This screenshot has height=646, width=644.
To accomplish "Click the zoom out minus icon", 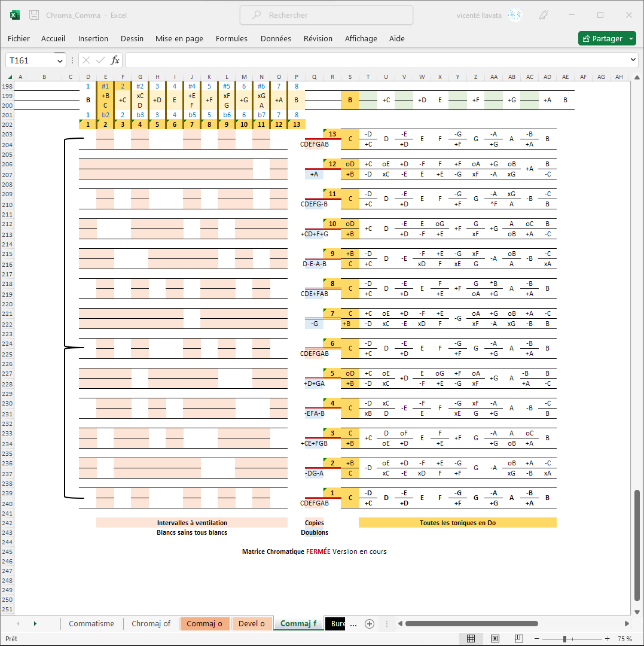I will (536, 639).
